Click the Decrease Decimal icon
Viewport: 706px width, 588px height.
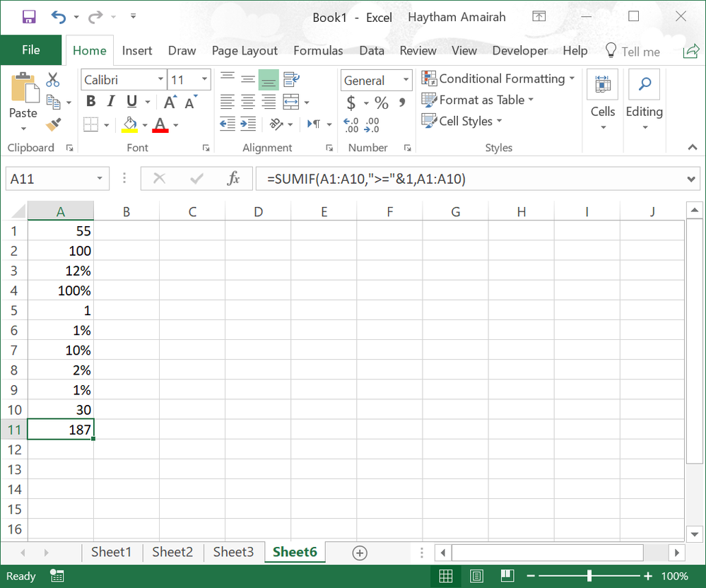click(372, 125)
